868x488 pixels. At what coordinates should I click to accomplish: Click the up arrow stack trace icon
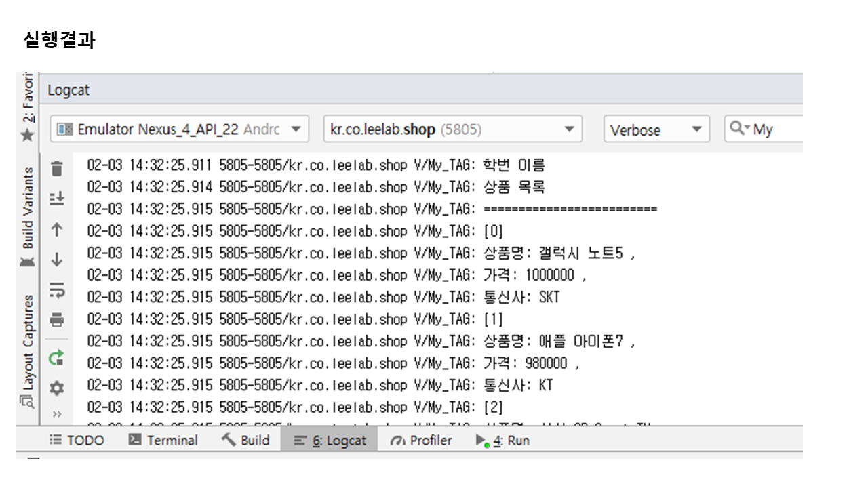pos(57,230)
